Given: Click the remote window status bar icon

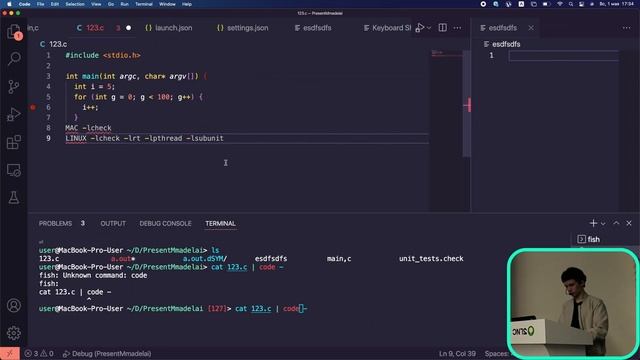Looking at the screenshot, I should pyautogui.click(x=10, y=353).
